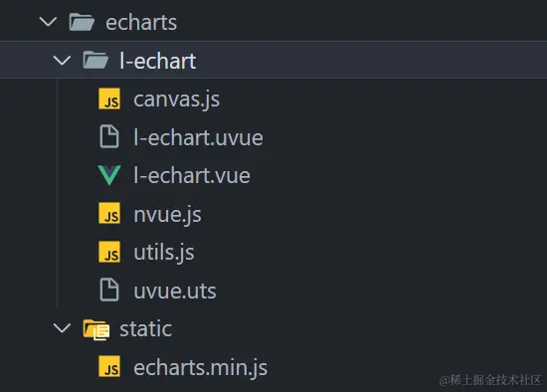The height and width of the screenshot is (392, 547).
Task: Collapse the l-echart folder chevron
Action: (x=62, y=60)
